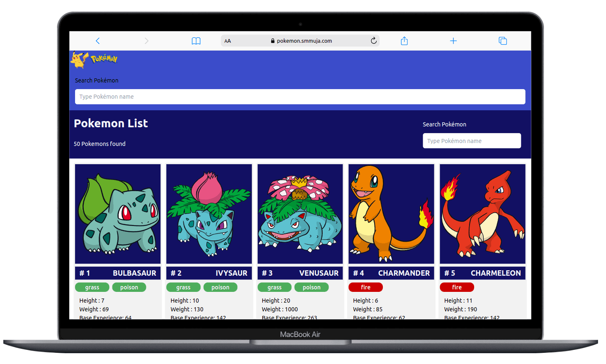Click Ivysaur's 'Height : 10' text

point(185,301)
